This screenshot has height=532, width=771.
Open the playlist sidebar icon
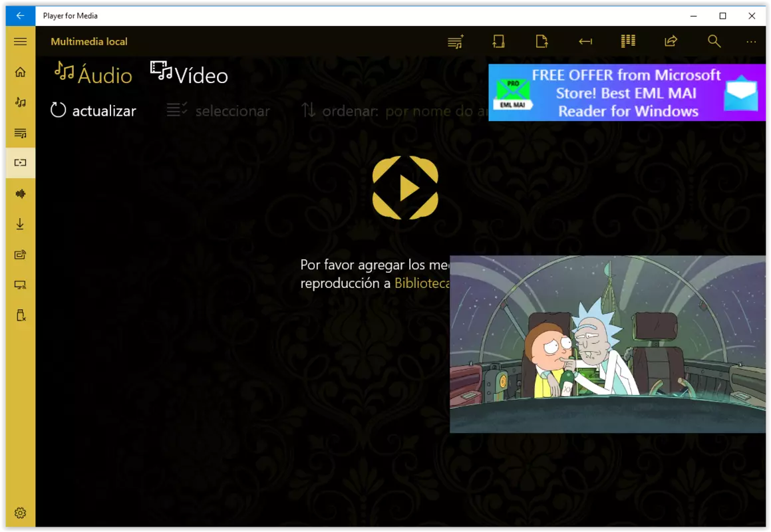pos(20,133)
